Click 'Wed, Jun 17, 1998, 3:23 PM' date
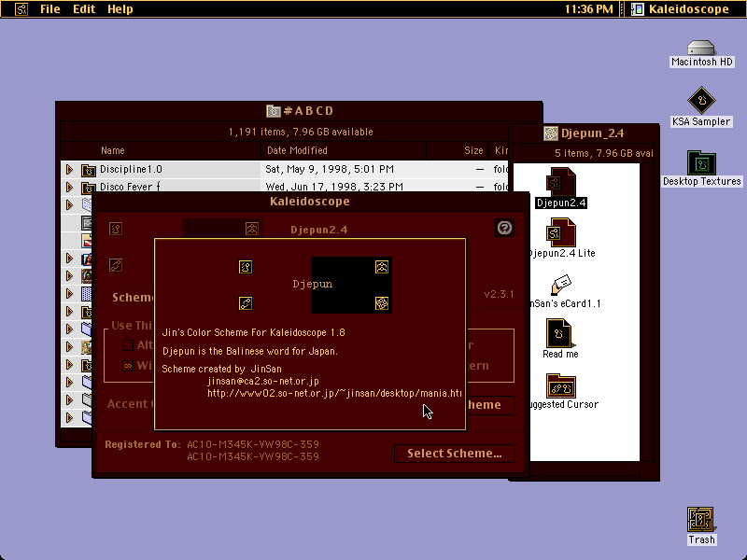747x560 pixels. (334, 187)
